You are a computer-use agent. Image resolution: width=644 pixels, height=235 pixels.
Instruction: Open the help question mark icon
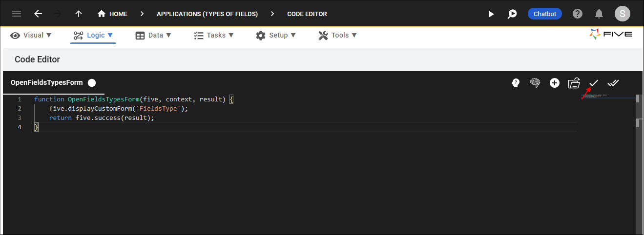578,14
